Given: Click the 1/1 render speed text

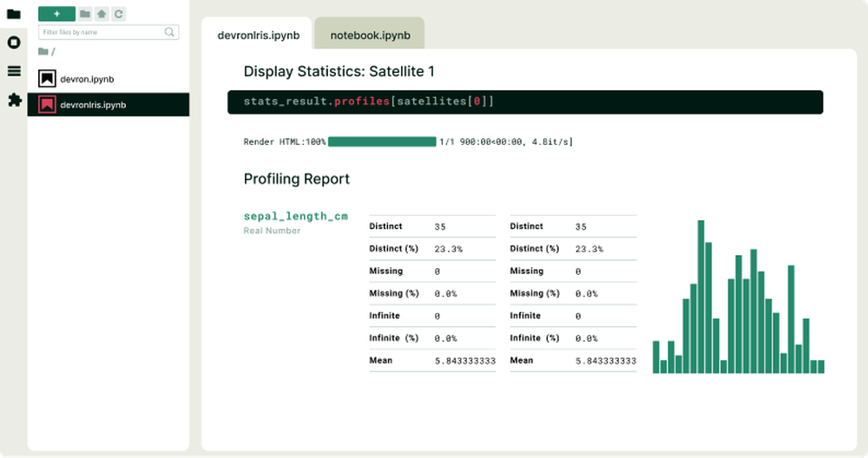Looking at the screenshot, I should pyautogui.click(x=506, y=141).
